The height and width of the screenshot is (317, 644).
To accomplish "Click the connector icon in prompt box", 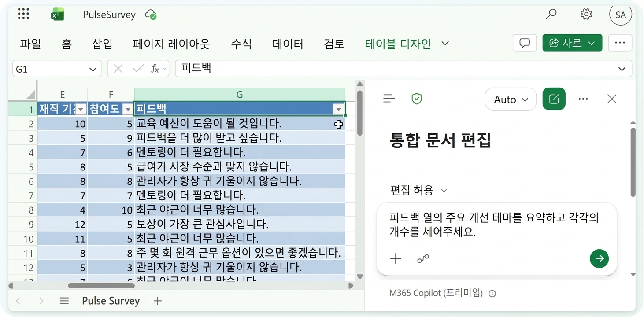I will pos(423,259).
